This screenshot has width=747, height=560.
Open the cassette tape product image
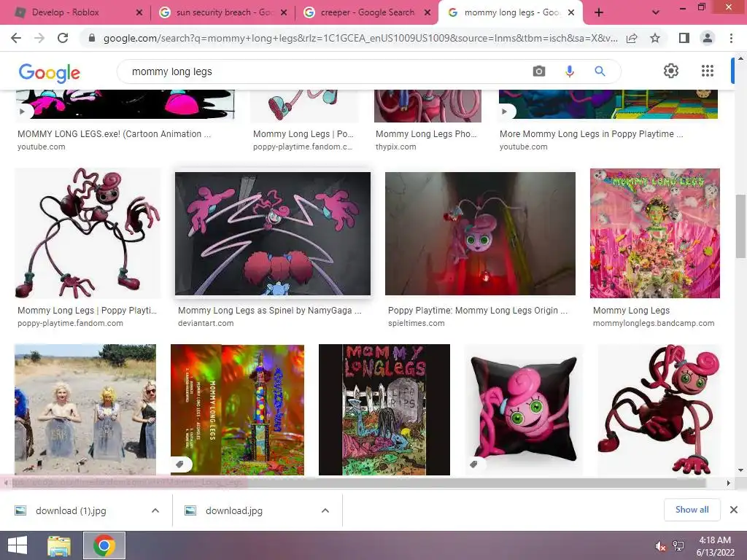click(237, 410)
